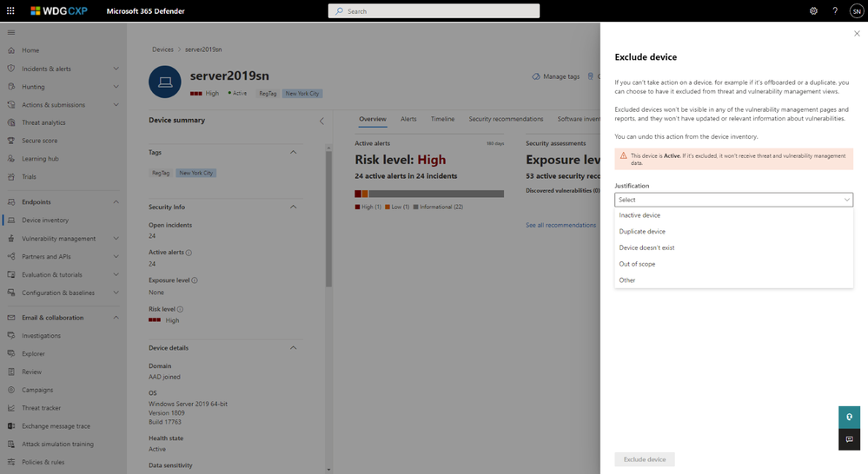Click the Microsoft WDG CXP logo

[x=59, y=11]
